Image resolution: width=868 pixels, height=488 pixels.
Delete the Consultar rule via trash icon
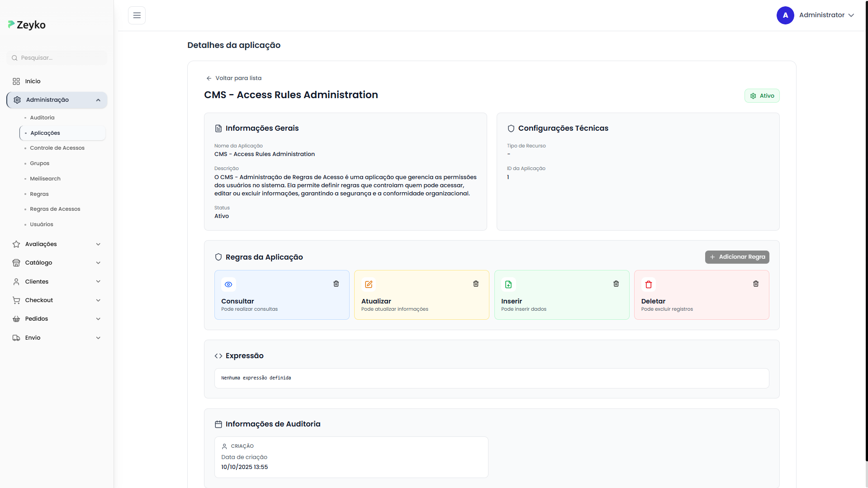pyautogui.click(x=336, y=284)
